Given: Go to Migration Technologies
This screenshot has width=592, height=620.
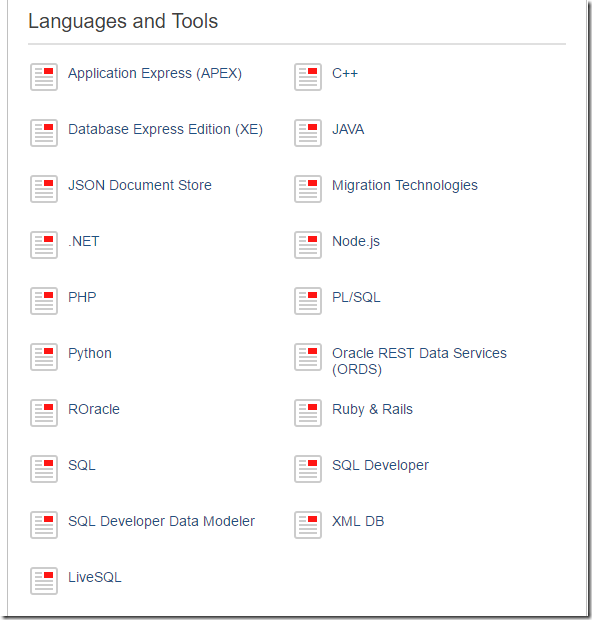Looking at the screenshot, I should pos(405,185).
